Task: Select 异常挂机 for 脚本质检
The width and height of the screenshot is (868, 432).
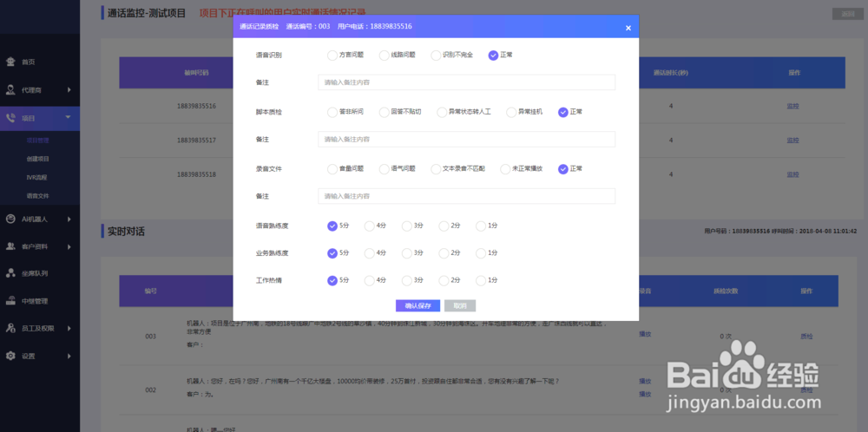Action: (x=511, y=112)
